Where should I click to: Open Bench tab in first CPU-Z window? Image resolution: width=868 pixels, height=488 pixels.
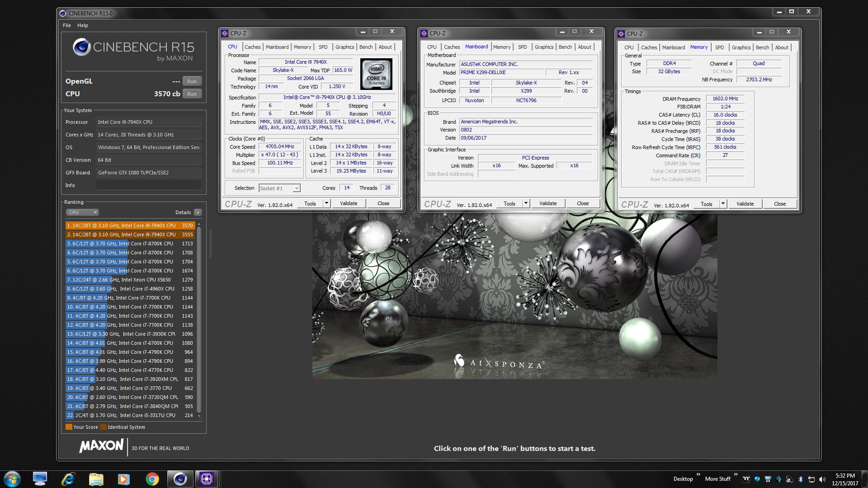(366, 47)
